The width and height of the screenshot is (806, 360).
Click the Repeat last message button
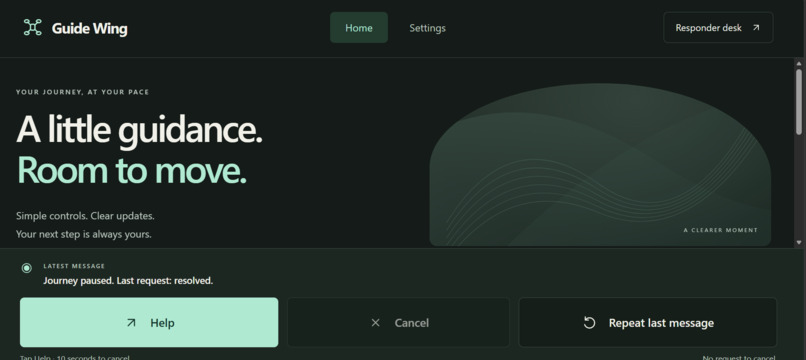point(648,322)
